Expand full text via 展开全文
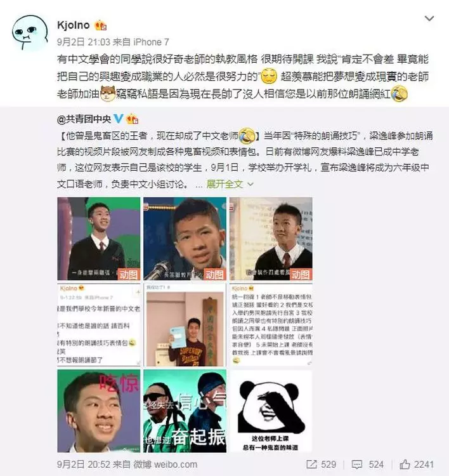Screen dimensions: 449x476 coord(224,184)
